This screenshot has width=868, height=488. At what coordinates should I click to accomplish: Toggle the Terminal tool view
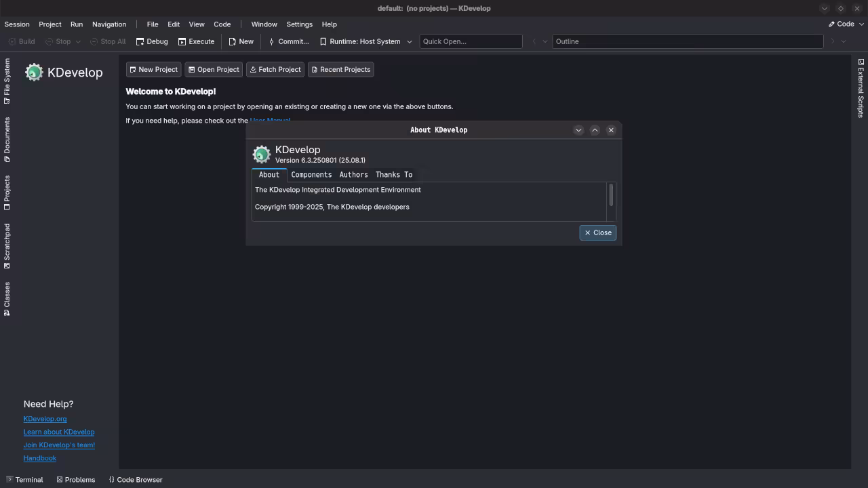[24, 479]
